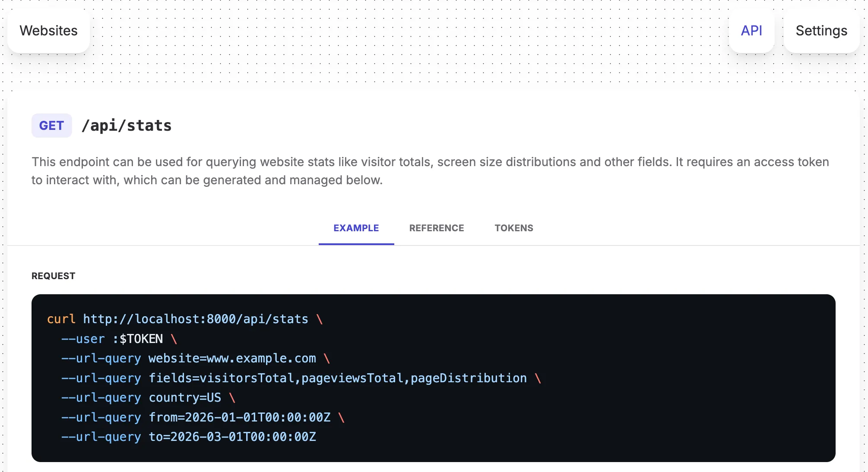Viewport: 868px width, 472px height.
Task: Open the Websites navigation page
Action: (48, 31)
